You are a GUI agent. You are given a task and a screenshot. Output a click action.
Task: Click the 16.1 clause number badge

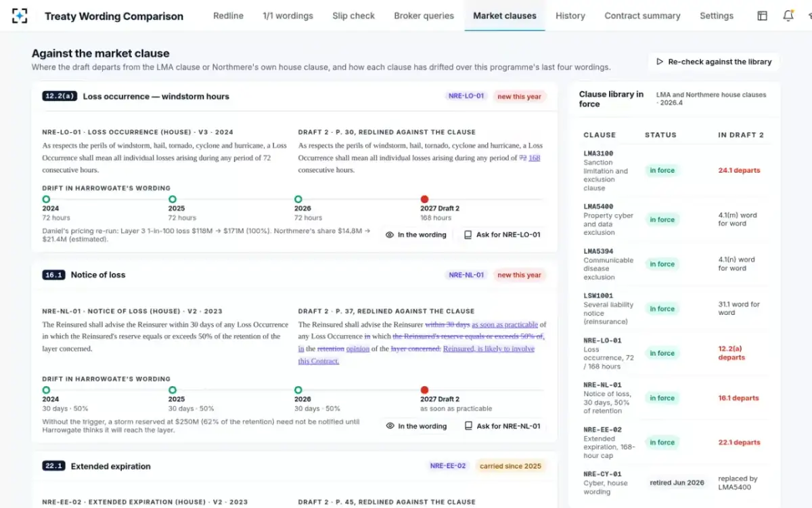(x=53, y=275)
